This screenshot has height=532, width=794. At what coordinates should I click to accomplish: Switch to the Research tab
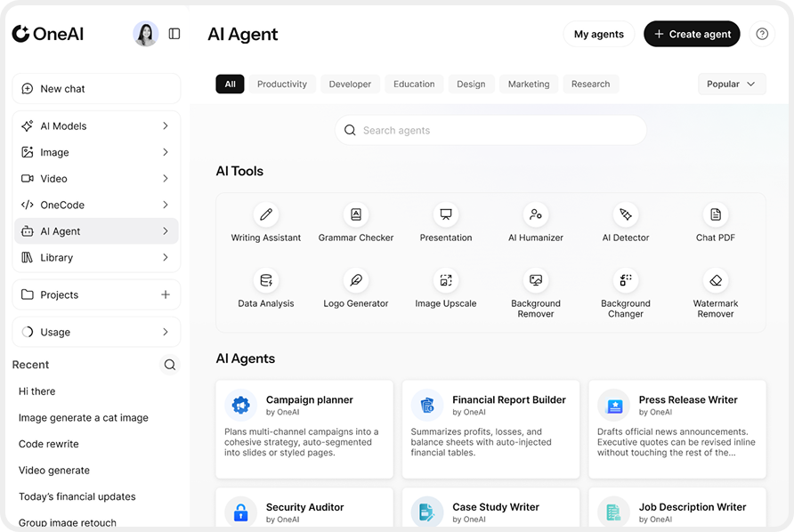pyautogui.click(x=590, y=84)
